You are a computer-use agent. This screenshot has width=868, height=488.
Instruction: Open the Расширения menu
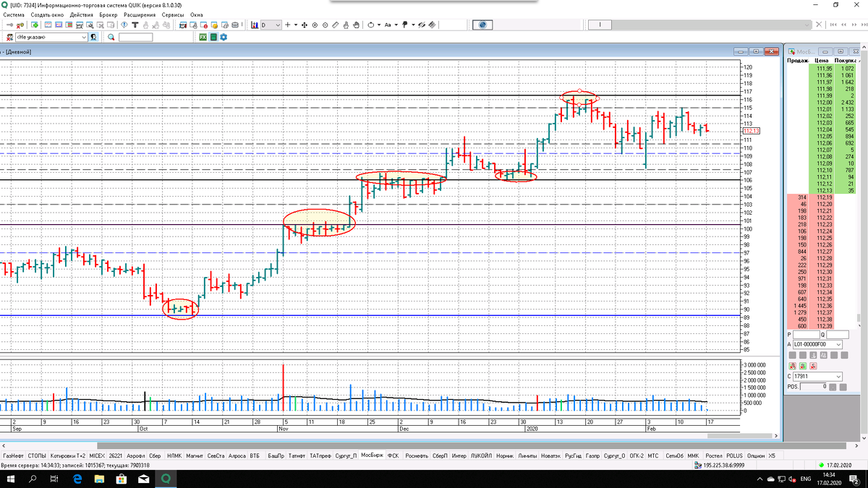click(140, 14)
